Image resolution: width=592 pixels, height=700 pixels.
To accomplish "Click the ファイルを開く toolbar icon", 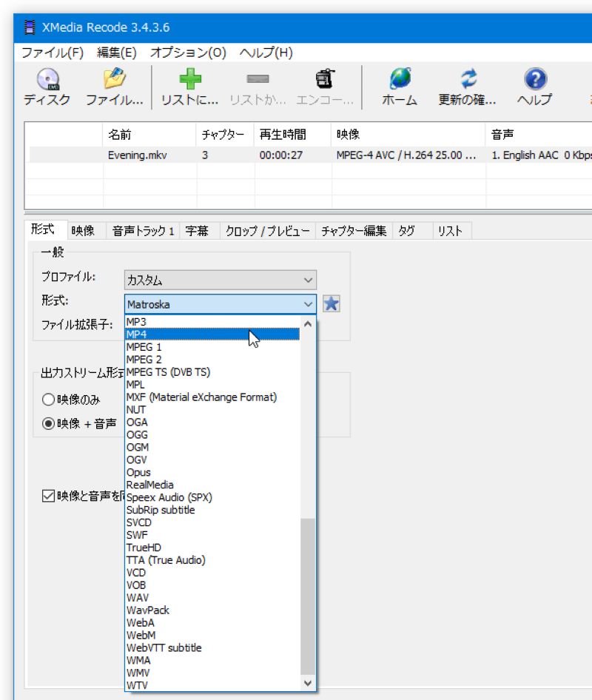I will [115, 84].
